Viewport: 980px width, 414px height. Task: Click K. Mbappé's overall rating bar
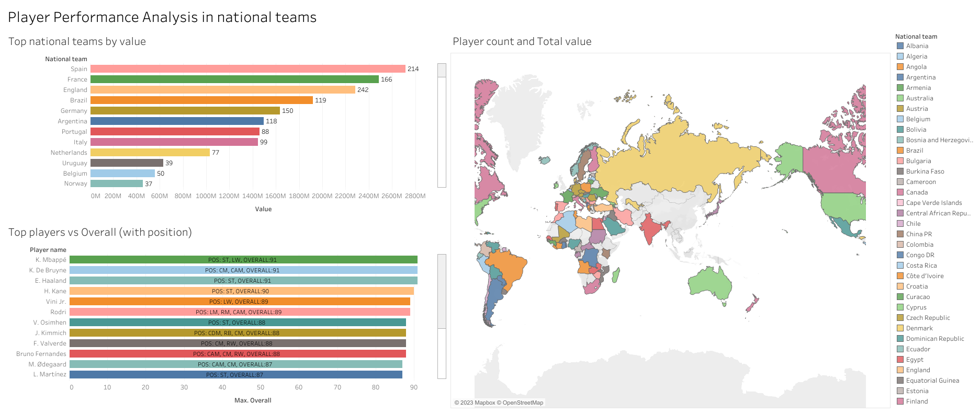(x=243, y=260)
